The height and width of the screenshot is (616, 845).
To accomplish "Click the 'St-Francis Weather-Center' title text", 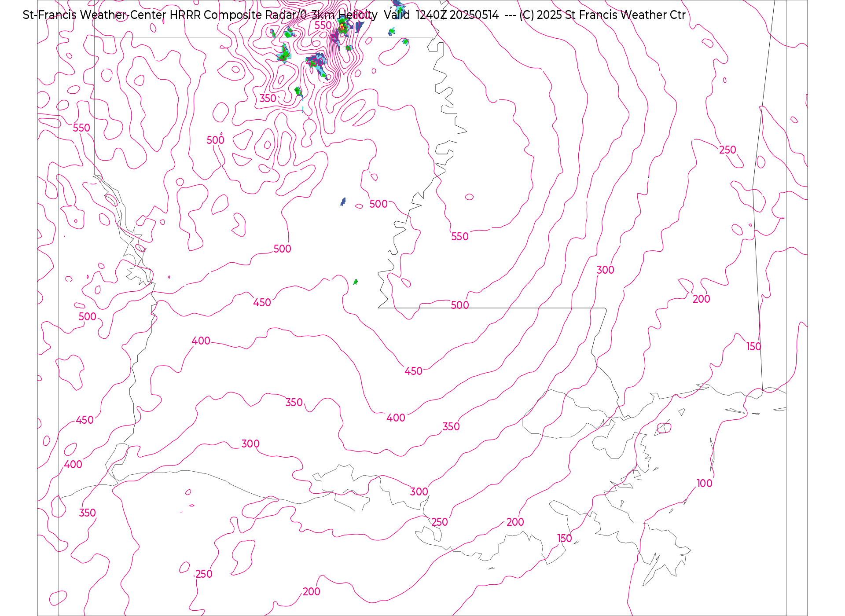I will 95,15.
